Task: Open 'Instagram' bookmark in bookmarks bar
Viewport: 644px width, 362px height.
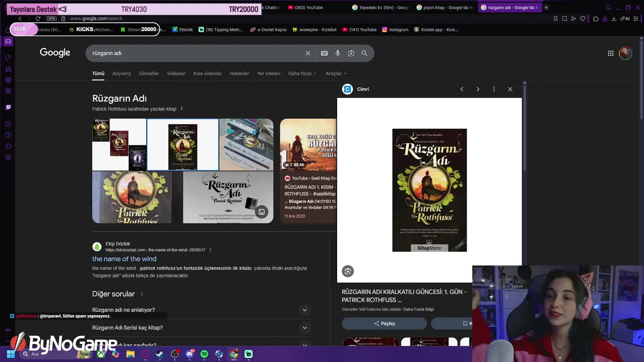Action: click(x=395, y=30)
